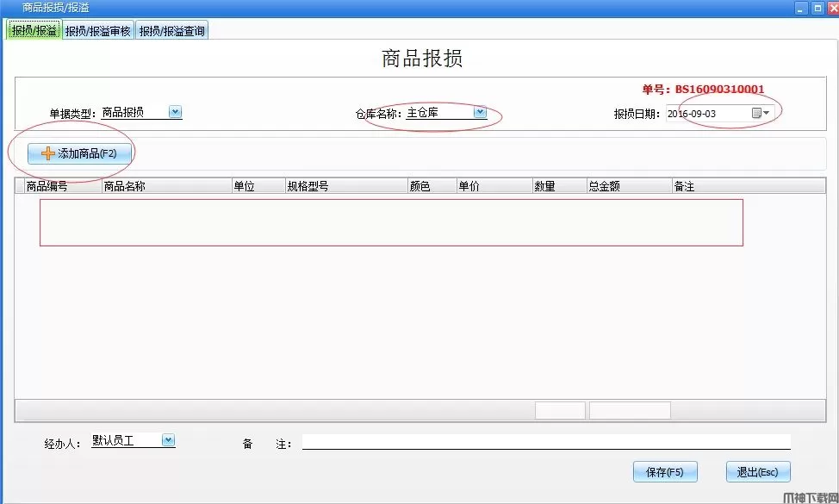This screenshot has width=839, height=504.
Task: Select the 报损/报溢 tab
Action: [34, 31]
